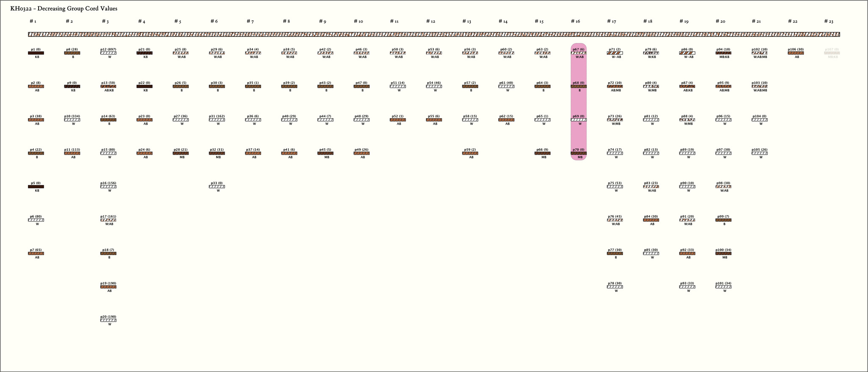Click the p54 (46) white cord

coord(434,86)
